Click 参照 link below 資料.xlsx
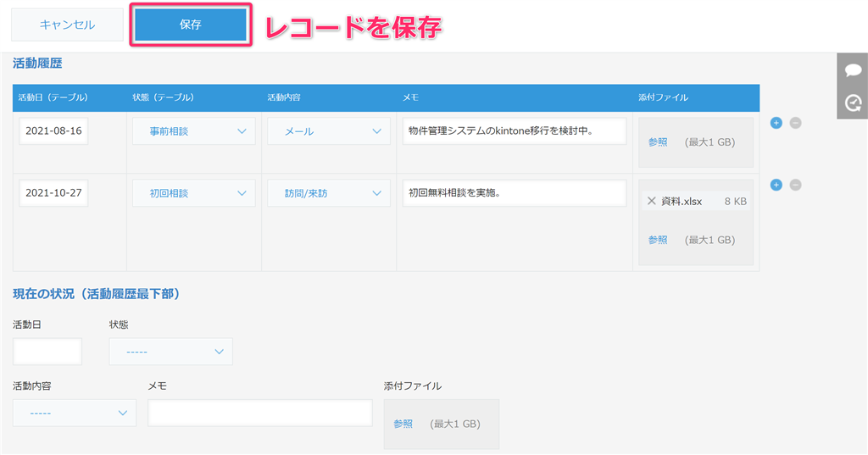This screenshot has width=868, height=455. (658, 240)
